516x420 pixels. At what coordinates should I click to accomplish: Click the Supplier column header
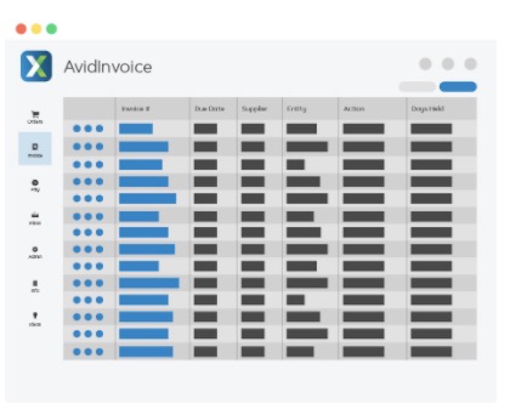click(254, 109)
